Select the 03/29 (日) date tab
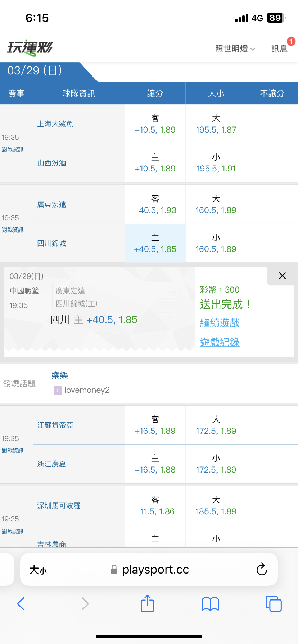Screen dimensions: 298x644 click(x=35, y=70)
